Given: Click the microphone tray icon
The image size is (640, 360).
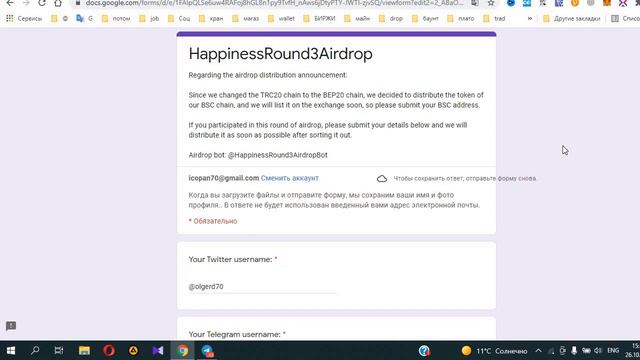Looking at the screenshot, I should [574, 351].
